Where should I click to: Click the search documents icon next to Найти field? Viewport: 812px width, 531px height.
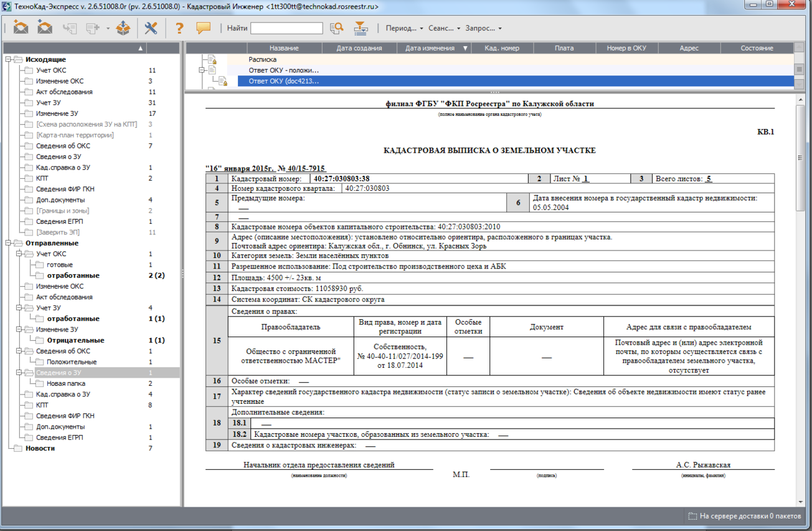point(337,28)
